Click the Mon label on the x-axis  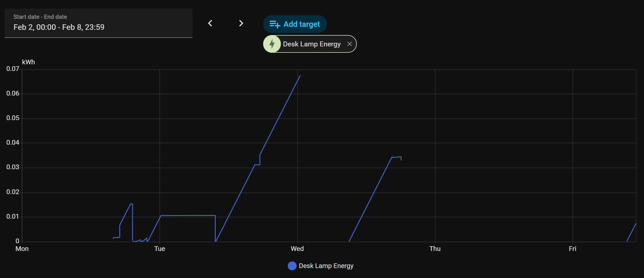pyautogui.click(x=22, y=249)
